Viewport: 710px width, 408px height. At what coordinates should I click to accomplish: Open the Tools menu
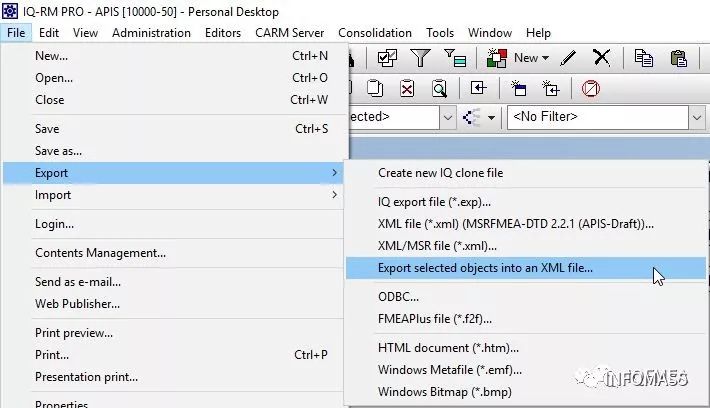pyautogui.click(x=440, y=33)
